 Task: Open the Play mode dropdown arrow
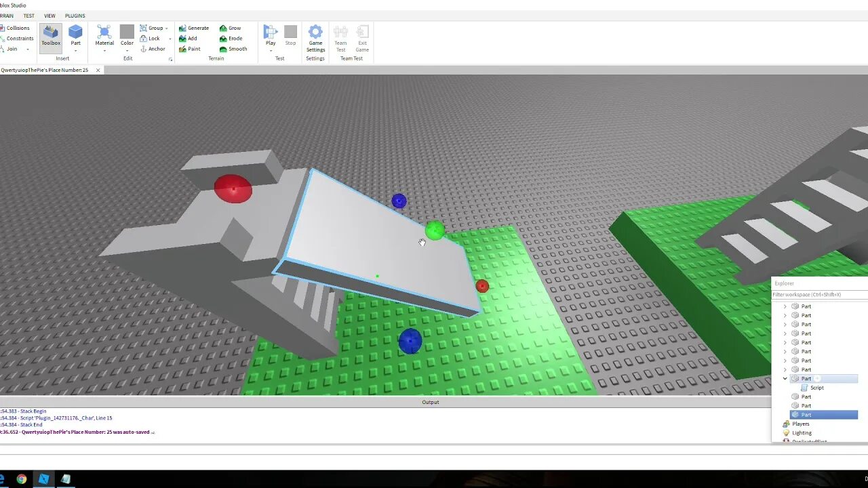click(x=271, y=51)
